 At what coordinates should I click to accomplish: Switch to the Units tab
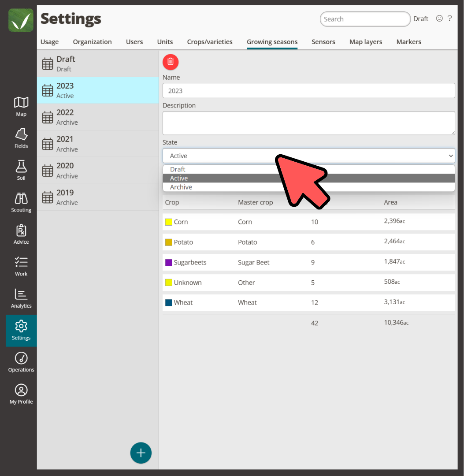(165, 42)
